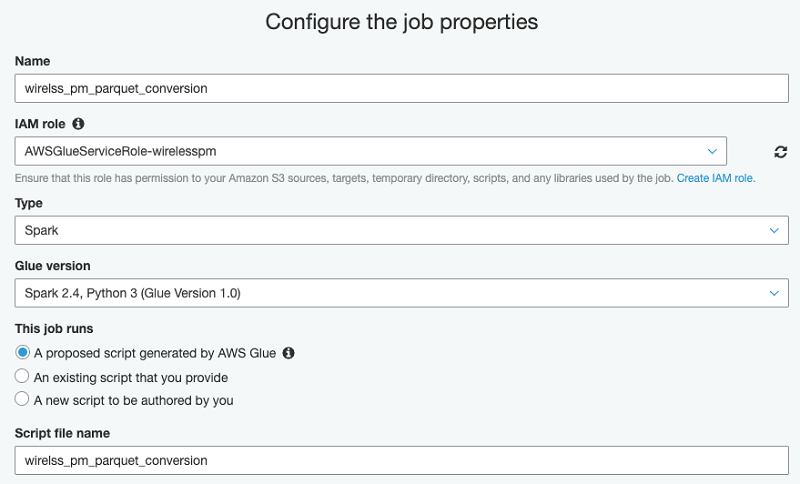Click the Configure the job properties heading
Viewport: 800px width, 484px height.
[401, 22]
